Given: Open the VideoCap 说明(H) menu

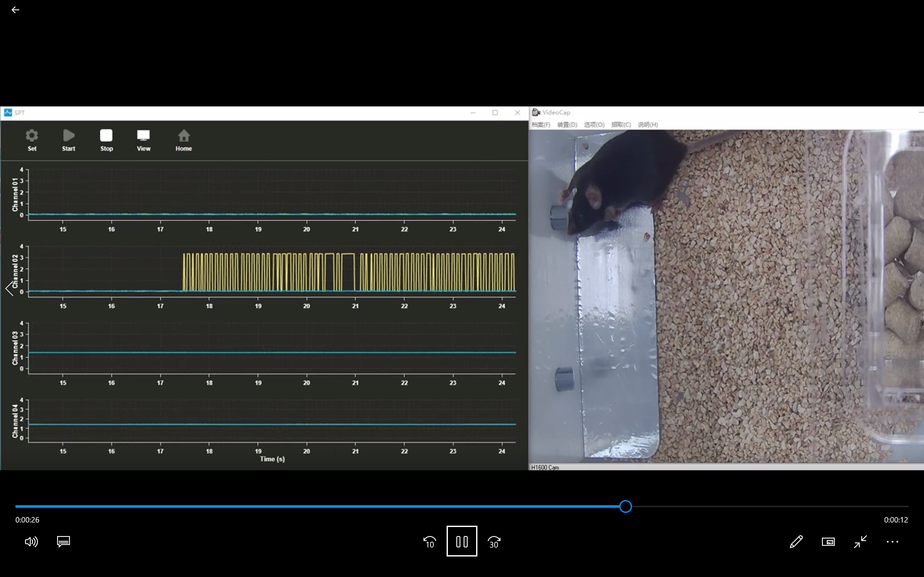Looking at the screenshot, I should click(x=647, y=125).
